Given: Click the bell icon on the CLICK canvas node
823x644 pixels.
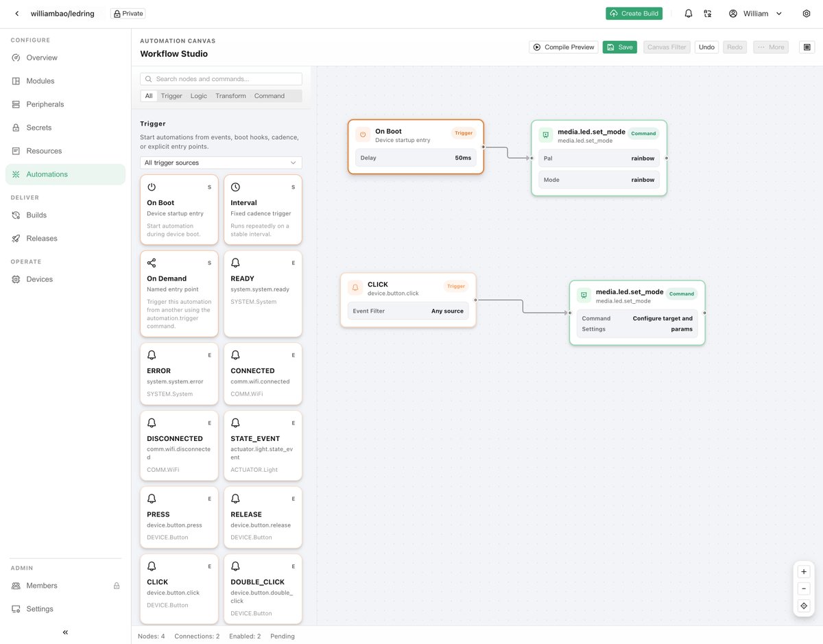Looking at the screenshot, I should click(x=355, y=288).
